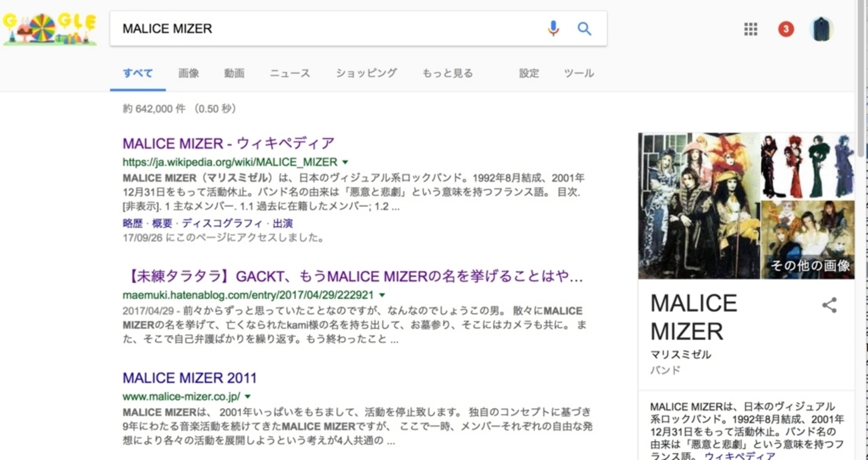Open 設定 search settings
Viewport: 868px width, 460px height.
pyautogui.click(x=529, y=73)
